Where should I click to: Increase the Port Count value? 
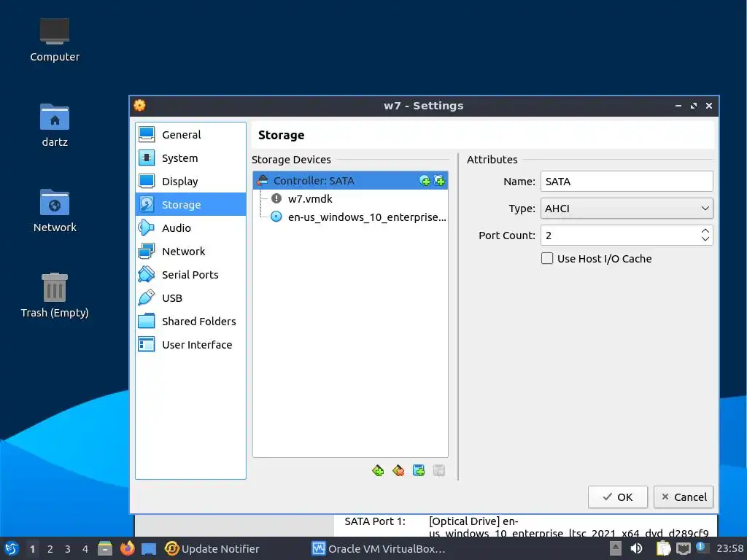[705, 231]
